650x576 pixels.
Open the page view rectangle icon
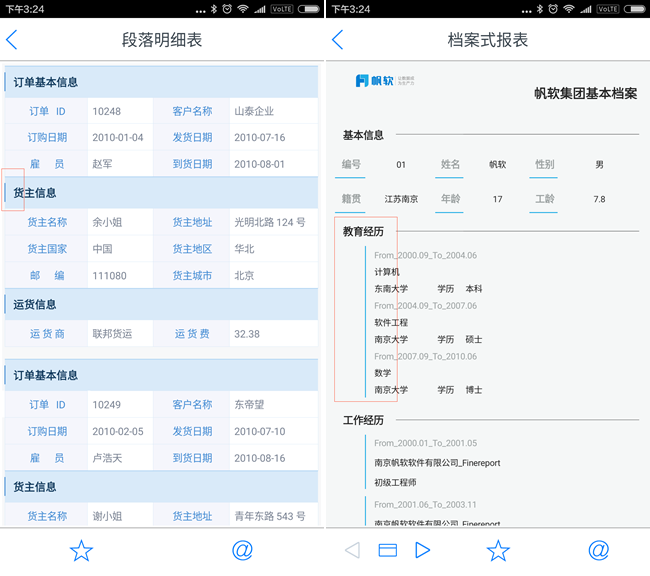pos(388,551)
